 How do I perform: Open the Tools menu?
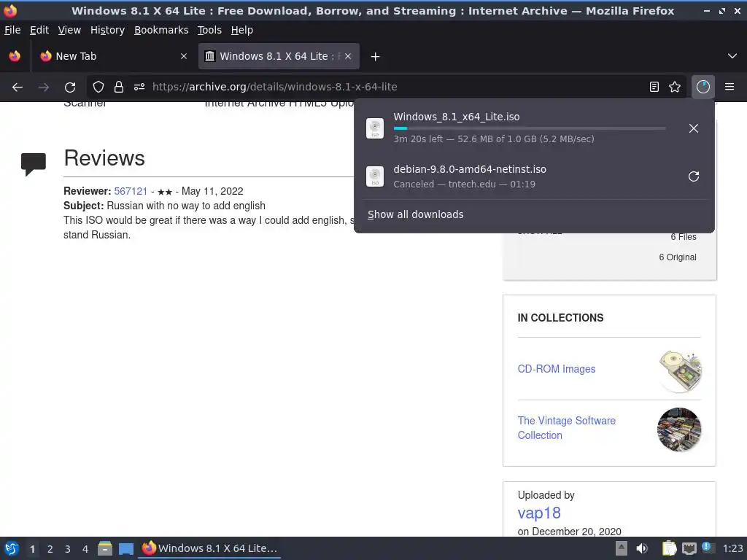tap(209, 30)
